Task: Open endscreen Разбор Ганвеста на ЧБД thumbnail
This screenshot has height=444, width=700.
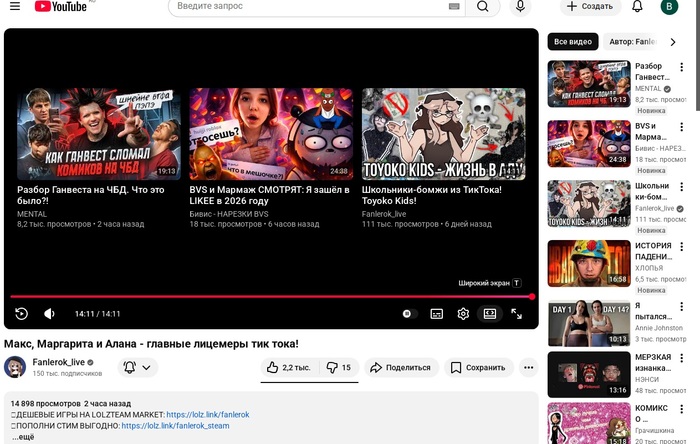Action: [x=99, y=133]
